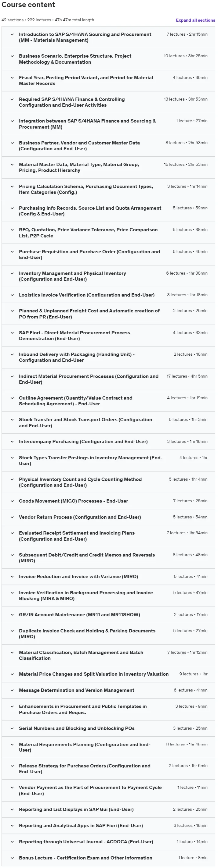Expand the RFQ, Quotation, Price Variance section

pyautogui.click(x=108, y=233)
